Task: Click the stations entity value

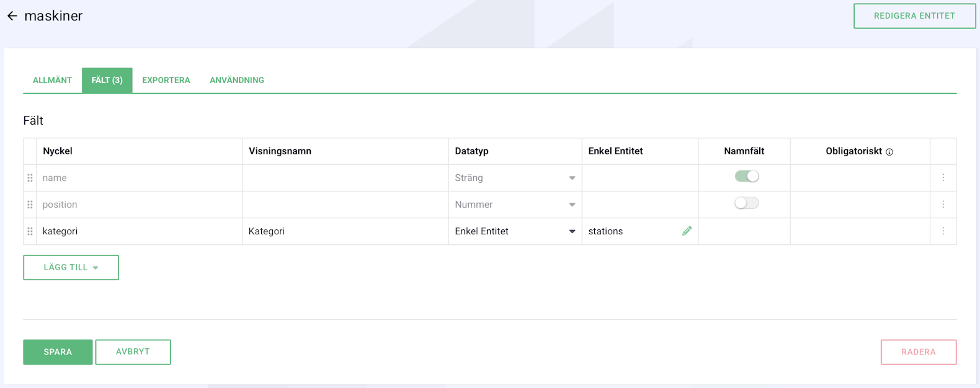Action: point(605,231)
